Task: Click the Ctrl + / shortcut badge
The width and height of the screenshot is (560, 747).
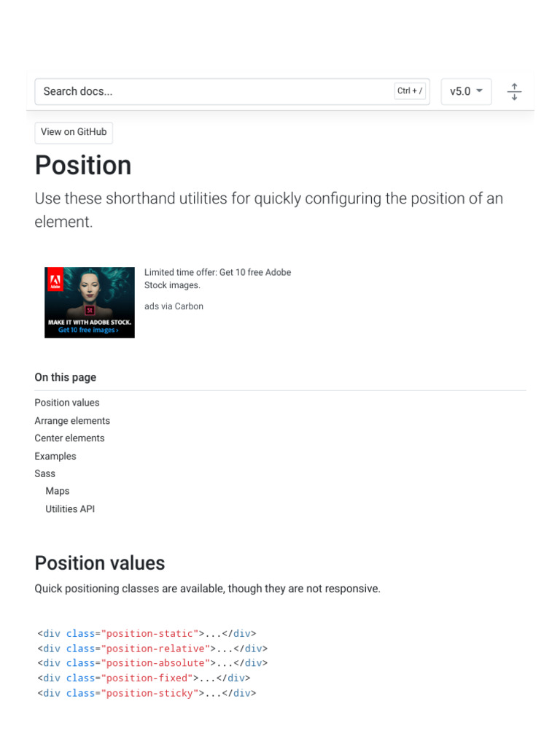Action: point(410,90)
